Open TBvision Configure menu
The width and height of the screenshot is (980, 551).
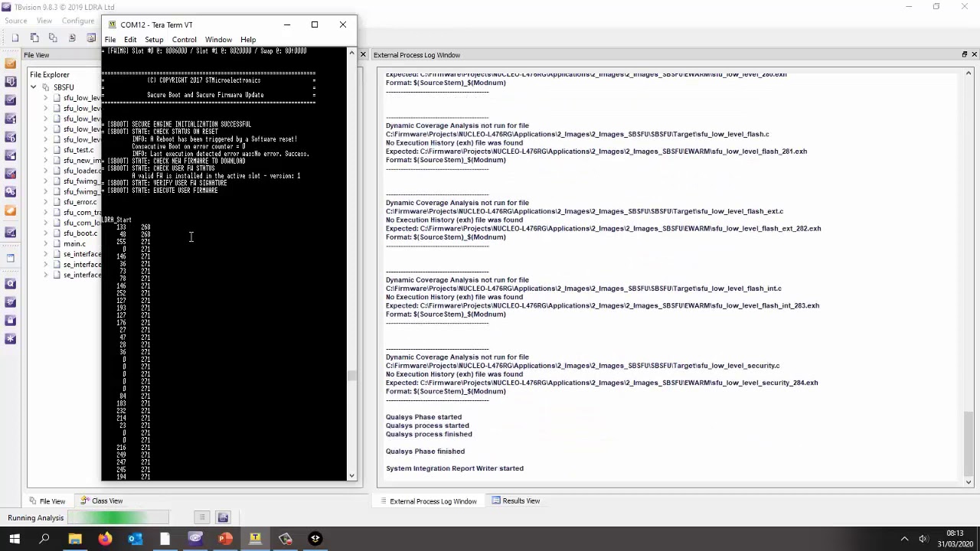[78, 21]
